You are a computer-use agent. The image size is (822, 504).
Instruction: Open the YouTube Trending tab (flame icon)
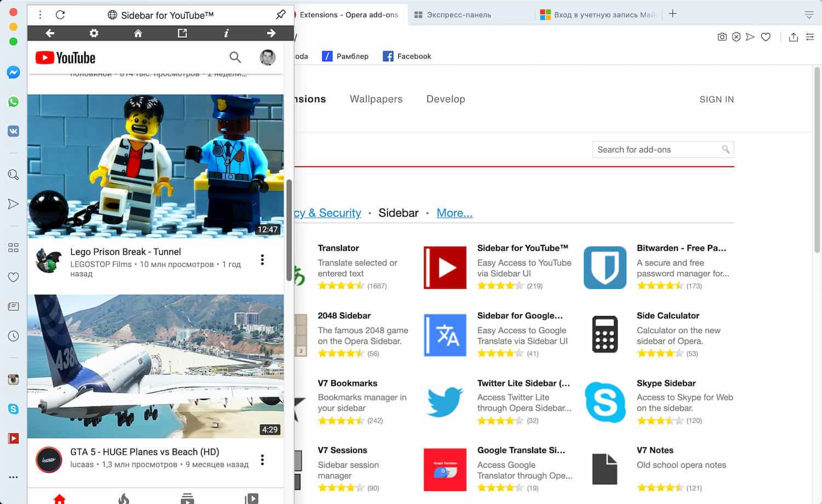coord(124,498)
